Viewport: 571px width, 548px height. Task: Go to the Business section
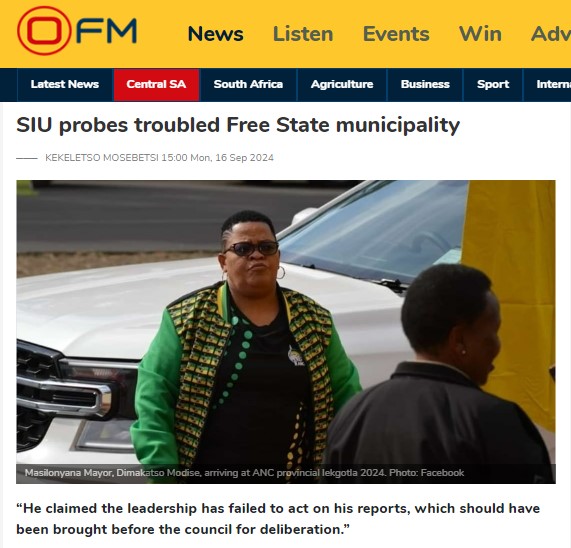(425, 84)
